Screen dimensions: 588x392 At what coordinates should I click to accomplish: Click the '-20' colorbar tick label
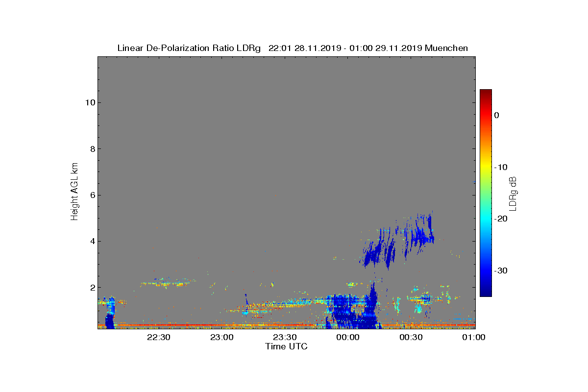click(x=501, y=219)
